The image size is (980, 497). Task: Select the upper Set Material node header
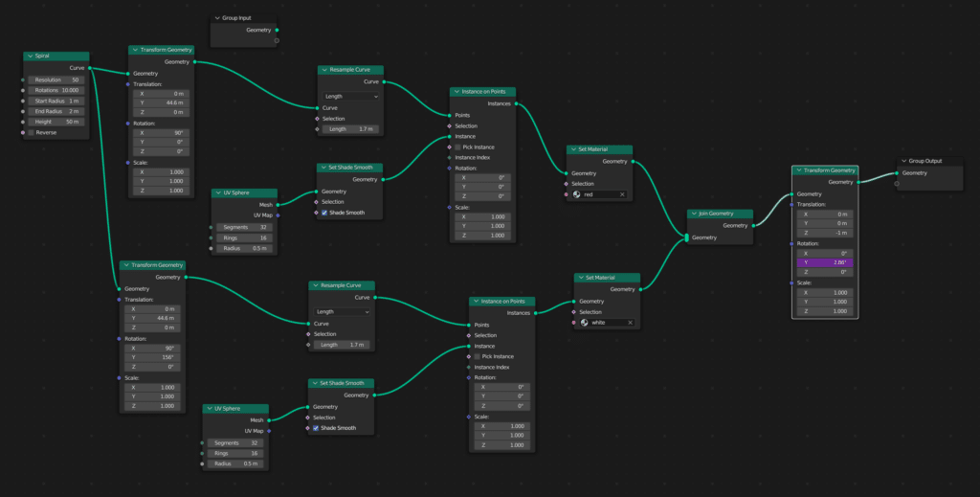pos(601,149)
